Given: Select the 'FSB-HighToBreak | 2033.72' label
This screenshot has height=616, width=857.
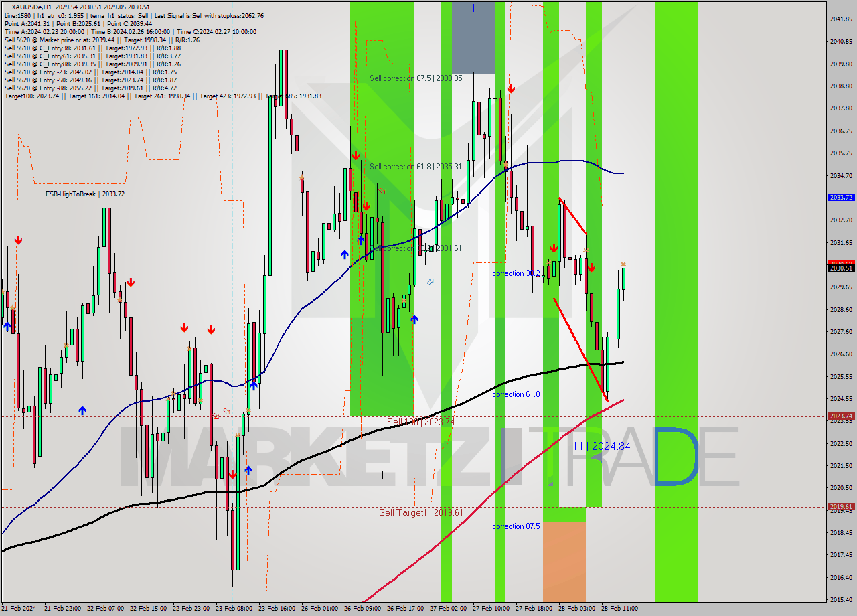Looking at the screenshot, I should (x=85, y=194).
